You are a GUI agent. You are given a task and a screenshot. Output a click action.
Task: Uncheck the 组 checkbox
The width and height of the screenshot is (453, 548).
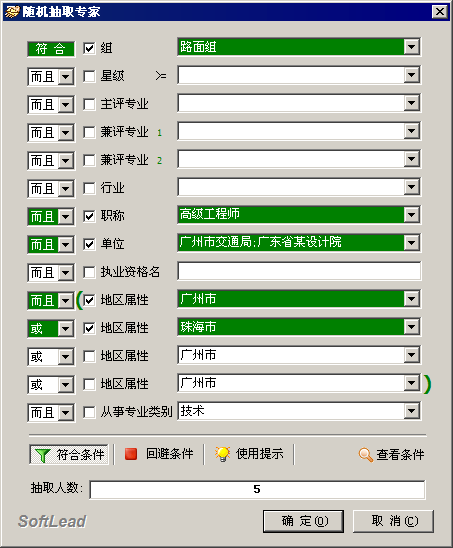click(89, 48)
